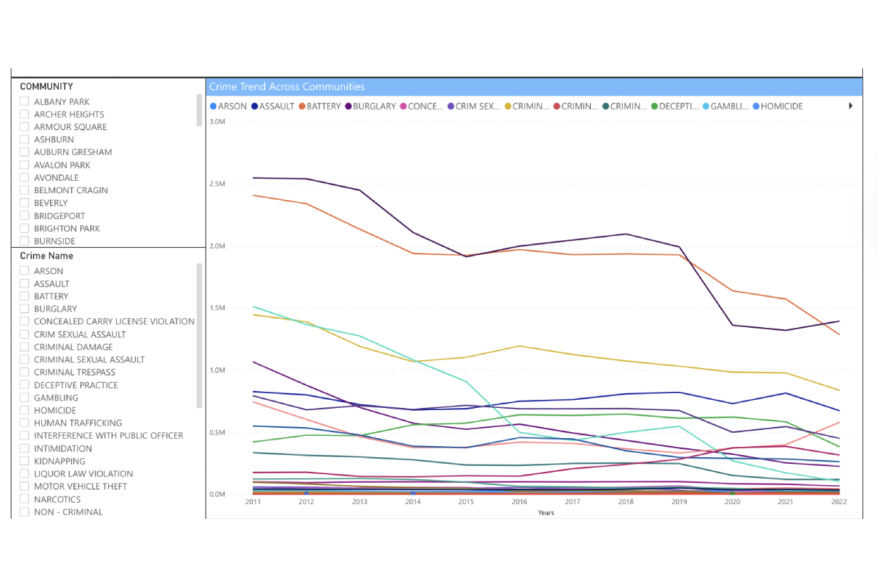Screen dimensions: 882x588
Task: Click the ARSON color dot in the legend
Action: 214,106
